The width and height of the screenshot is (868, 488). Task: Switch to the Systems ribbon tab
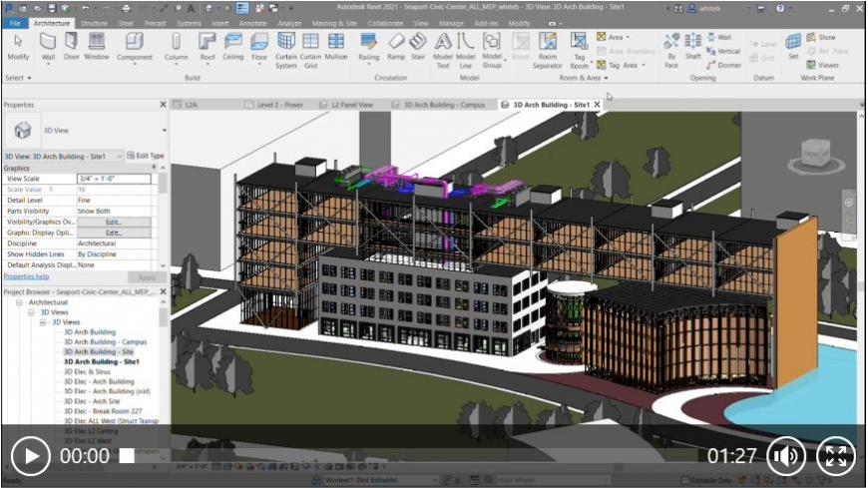(x=189, y=23)
